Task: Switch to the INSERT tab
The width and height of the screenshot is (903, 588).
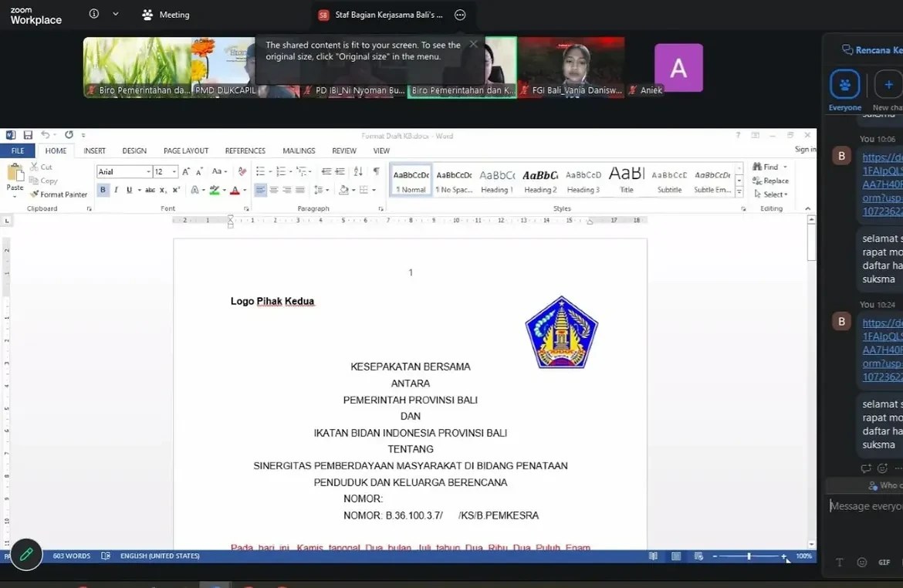Action: (x=94, y=151)
